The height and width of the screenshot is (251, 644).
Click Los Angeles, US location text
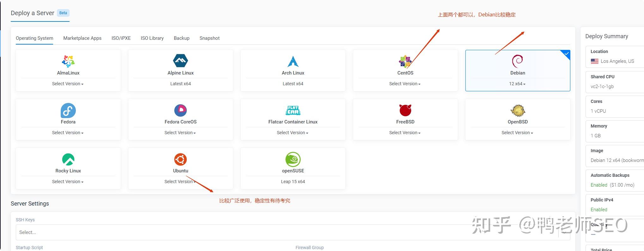[617, 61]
